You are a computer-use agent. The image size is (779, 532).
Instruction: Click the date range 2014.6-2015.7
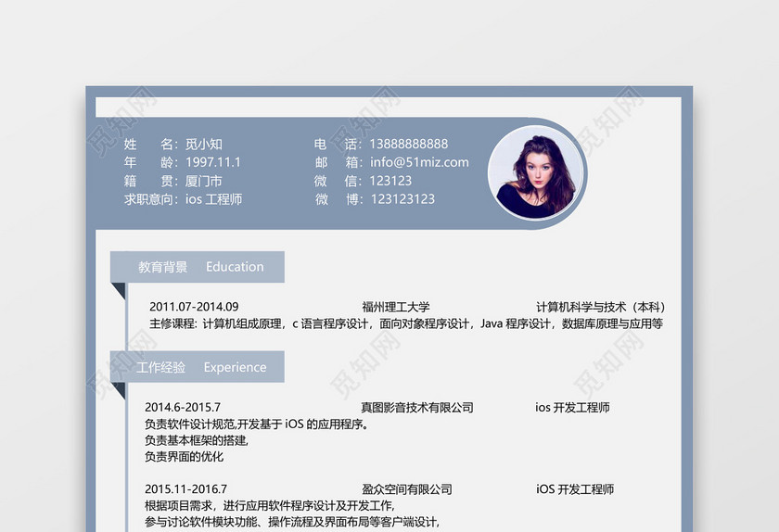pos(183,407)
